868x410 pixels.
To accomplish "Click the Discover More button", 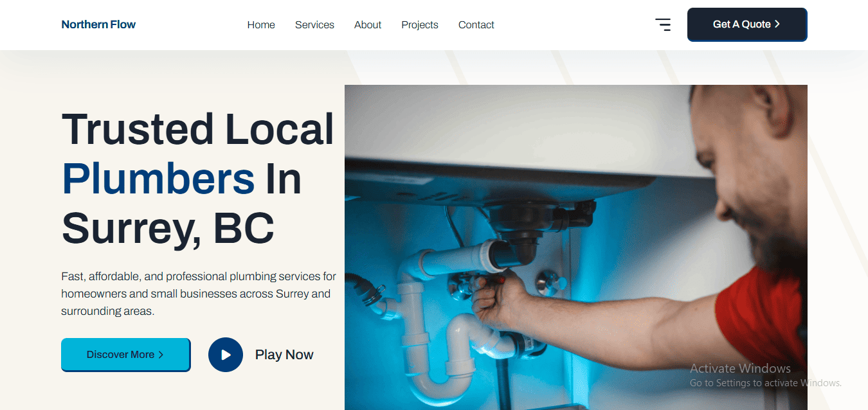I will coord(125,355).
